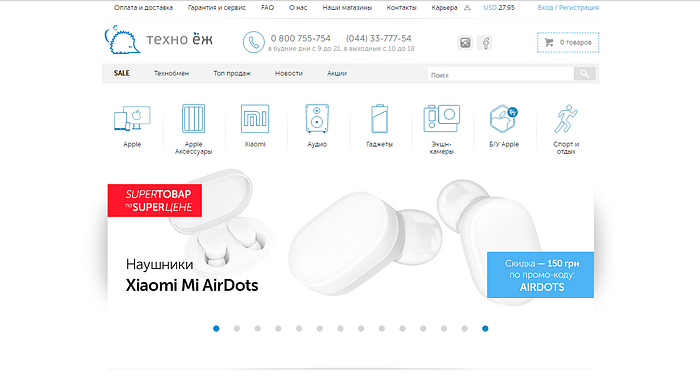This screenshot has width=700, height=386.
Task: Open the Xiaomi category icon
Action: point(255,119)
